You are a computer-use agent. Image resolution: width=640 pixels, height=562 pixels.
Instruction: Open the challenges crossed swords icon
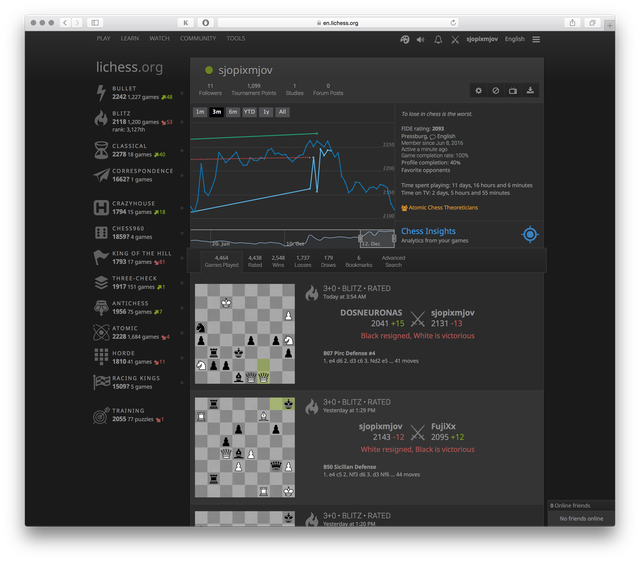click(455, 40)
